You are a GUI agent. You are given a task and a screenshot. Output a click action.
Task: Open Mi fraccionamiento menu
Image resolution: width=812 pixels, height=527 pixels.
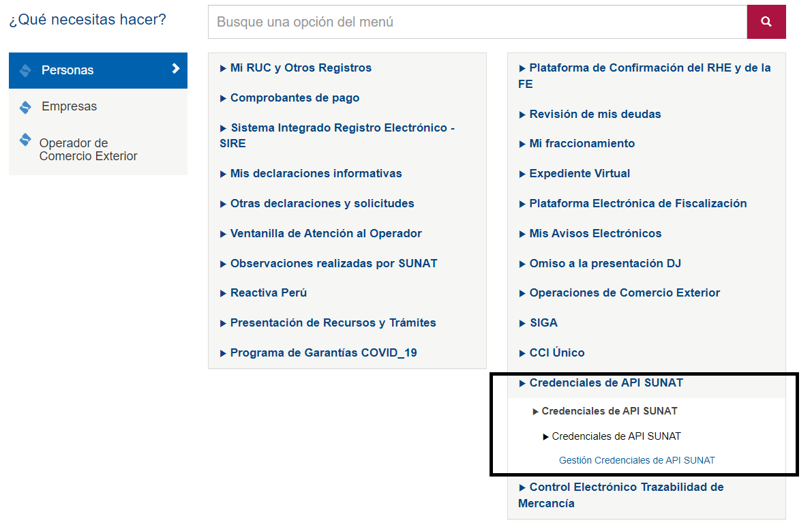(576, 143)
